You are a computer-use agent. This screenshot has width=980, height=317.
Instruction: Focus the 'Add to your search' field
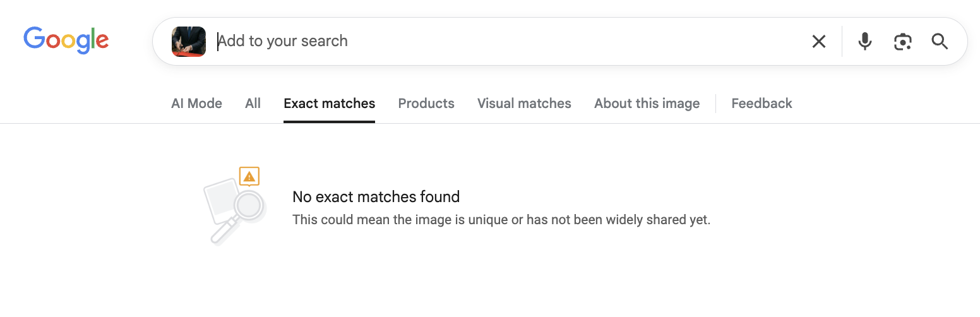(505, 42)
